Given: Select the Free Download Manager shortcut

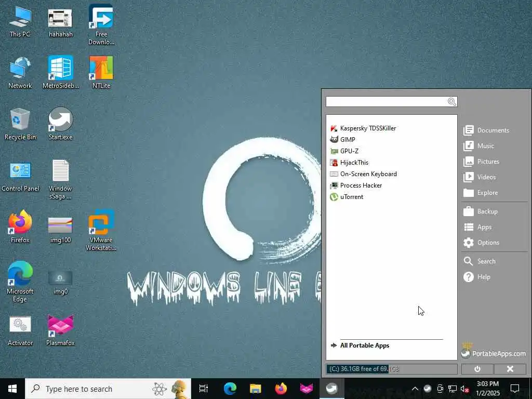Looking at the screenshot, I should (101, 25).
